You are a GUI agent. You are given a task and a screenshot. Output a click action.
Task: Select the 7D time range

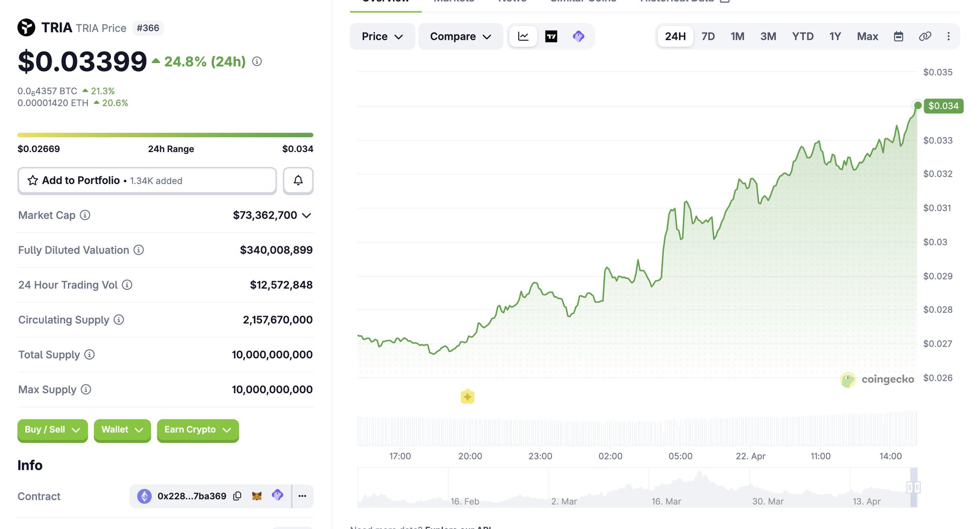[708, 36]
